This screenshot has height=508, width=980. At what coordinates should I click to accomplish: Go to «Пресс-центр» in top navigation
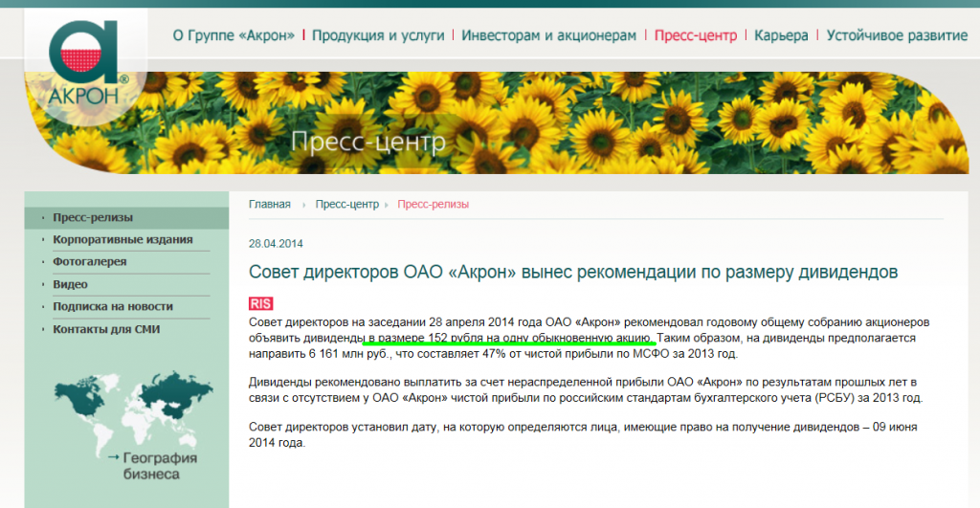[x=695, y=35]
